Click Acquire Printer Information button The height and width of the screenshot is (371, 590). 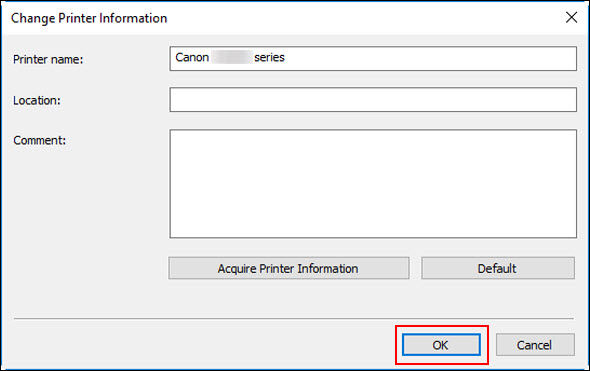point(289,268)
